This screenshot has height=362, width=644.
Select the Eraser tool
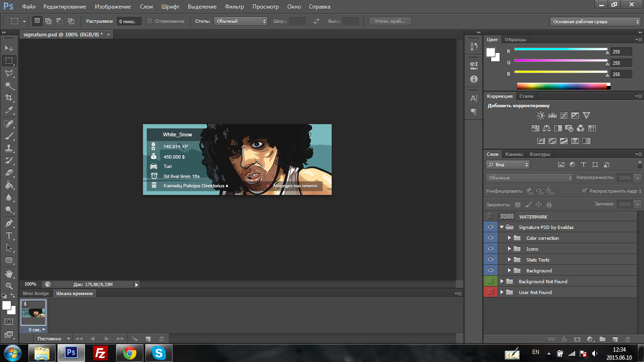[x=9, y=173]
